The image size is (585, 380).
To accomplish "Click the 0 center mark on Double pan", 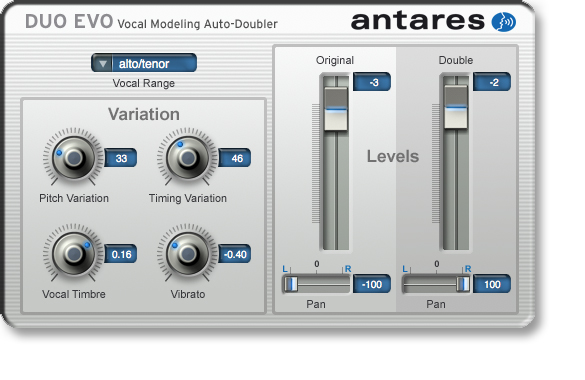I will point(437,264).
